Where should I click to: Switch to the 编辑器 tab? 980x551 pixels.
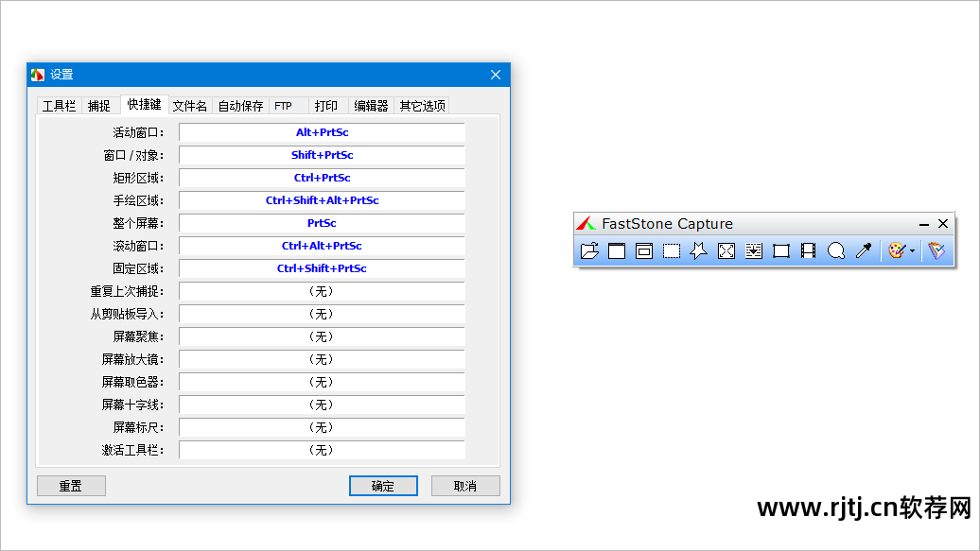[x=371, y=106]
